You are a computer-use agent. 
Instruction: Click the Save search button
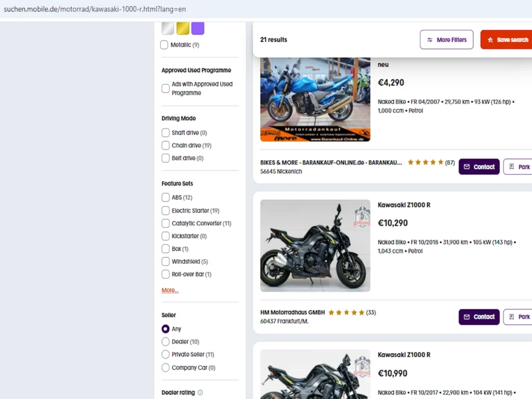[x=506, y=39]
